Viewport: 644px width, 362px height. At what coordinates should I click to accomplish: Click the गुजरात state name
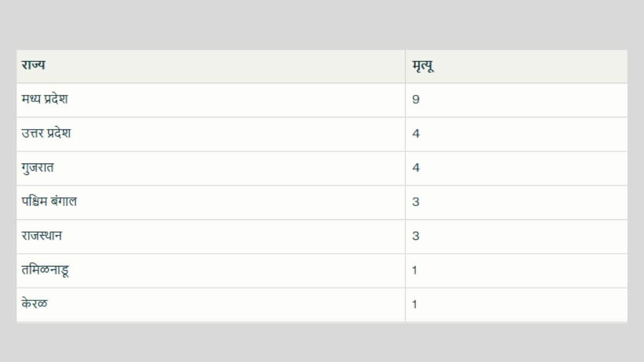pyautogui.click(x=38, y=168)
